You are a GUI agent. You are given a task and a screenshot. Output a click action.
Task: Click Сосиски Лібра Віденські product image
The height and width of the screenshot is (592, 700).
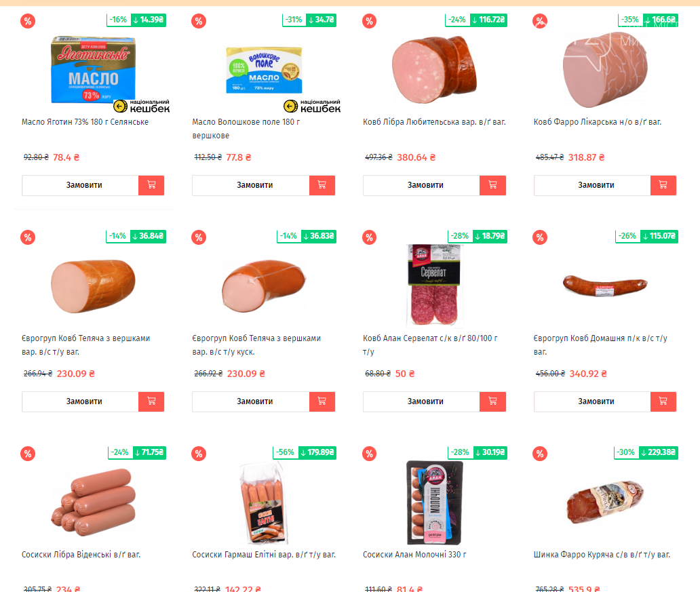[x=94, y=502]
